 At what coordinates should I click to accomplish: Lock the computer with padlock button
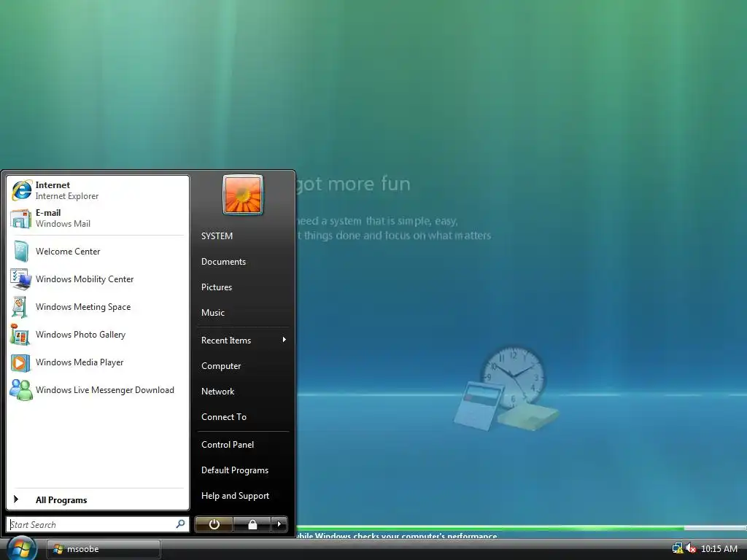pyautogui.click(x=252, y=524)
